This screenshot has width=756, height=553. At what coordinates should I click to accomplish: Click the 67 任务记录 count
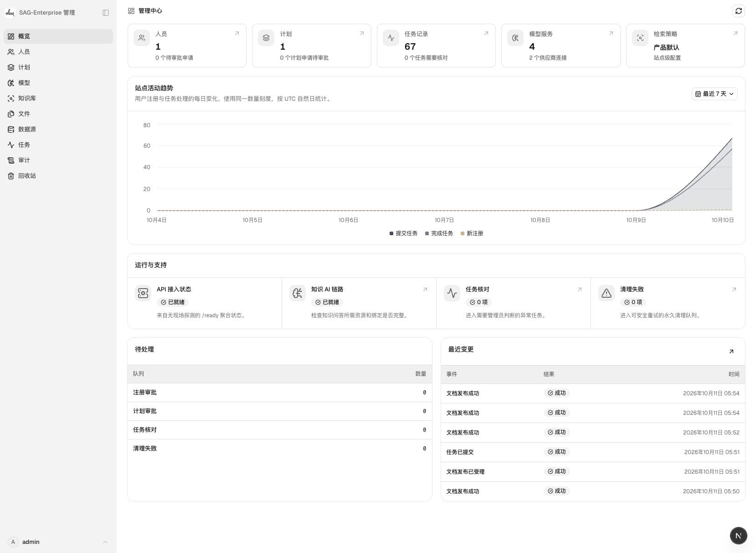[x=410, y=47]
